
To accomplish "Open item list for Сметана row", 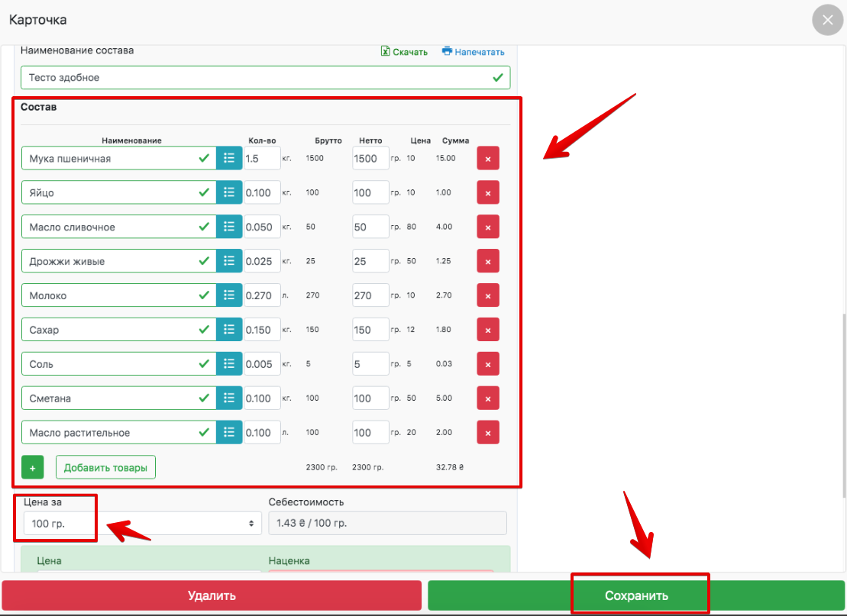I will click(x=228, y=398).
